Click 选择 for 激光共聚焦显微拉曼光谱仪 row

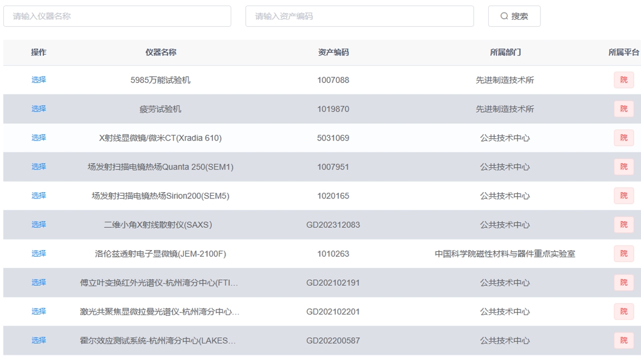39,312
